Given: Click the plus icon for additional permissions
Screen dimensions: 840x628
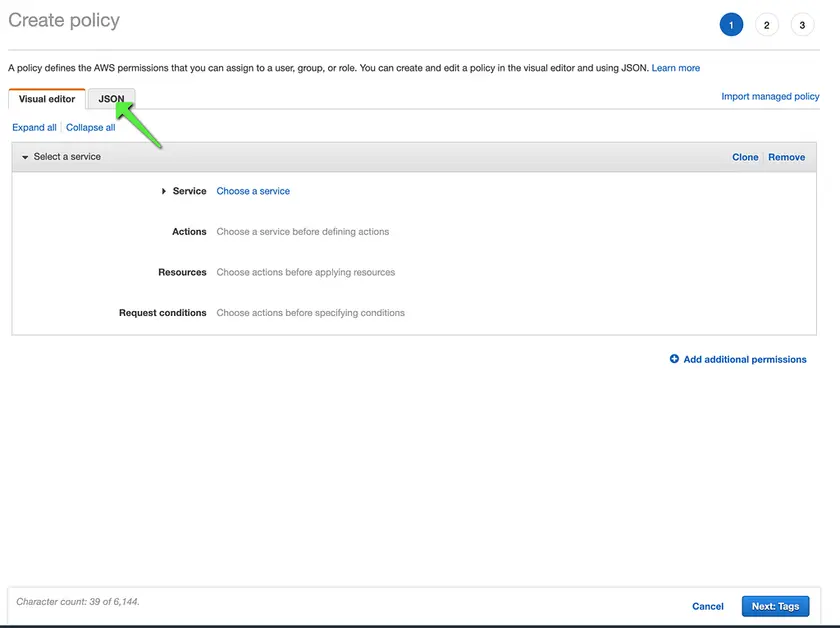Looking at the screenshot, I should click(674, 359).
